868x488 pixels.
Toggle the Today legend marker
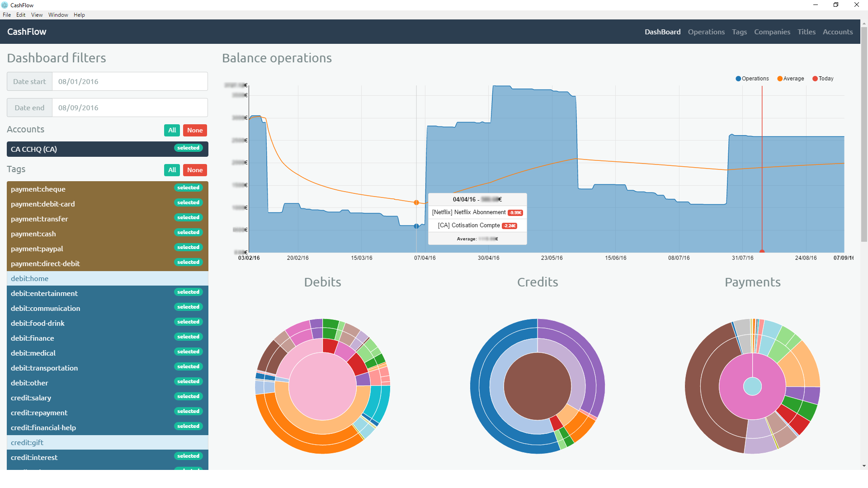point(815,79)
